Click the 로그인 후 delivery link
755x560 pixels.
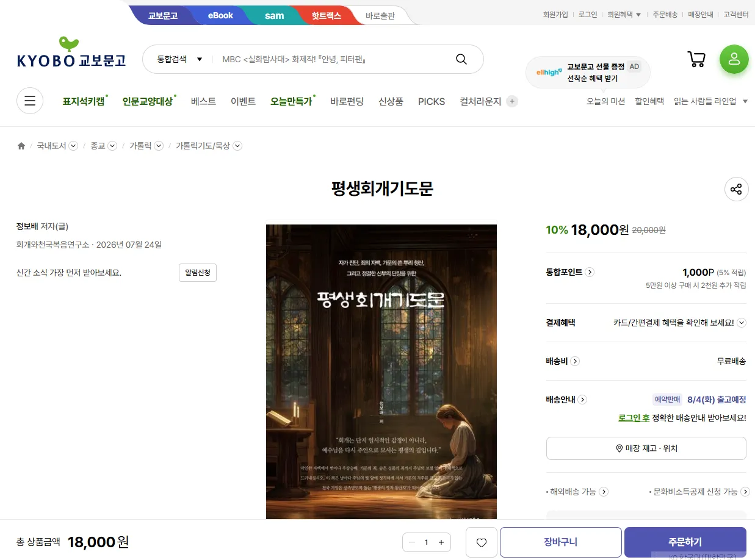[x=634, y=418]
